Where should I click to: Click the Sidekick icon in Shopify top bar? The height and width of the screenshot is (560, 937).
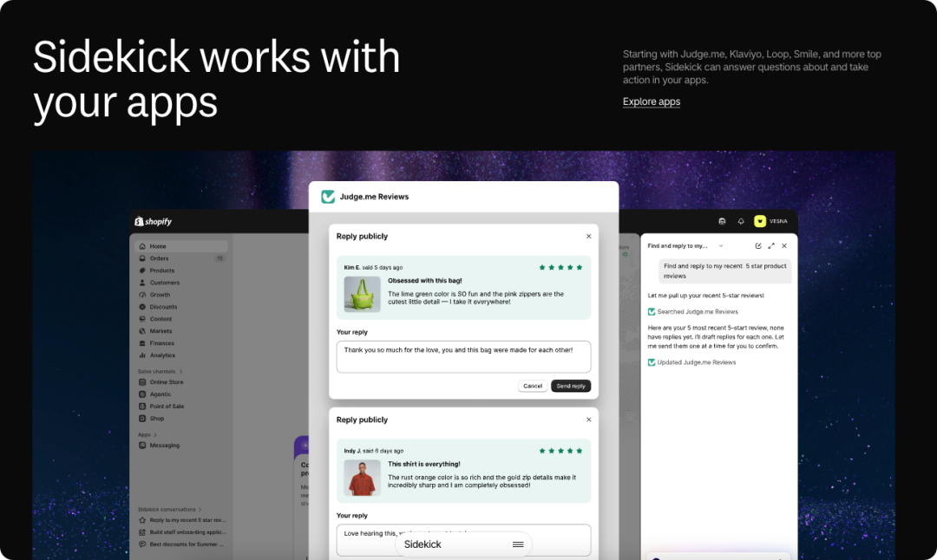[722, 222]
